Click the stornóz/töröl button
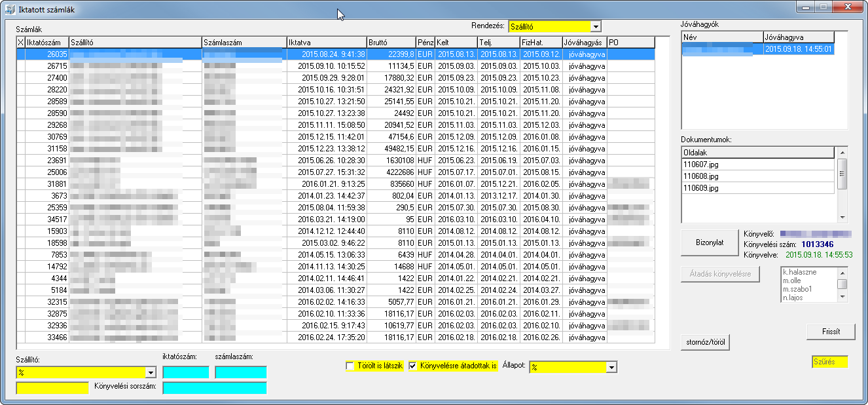 point(706,342)
